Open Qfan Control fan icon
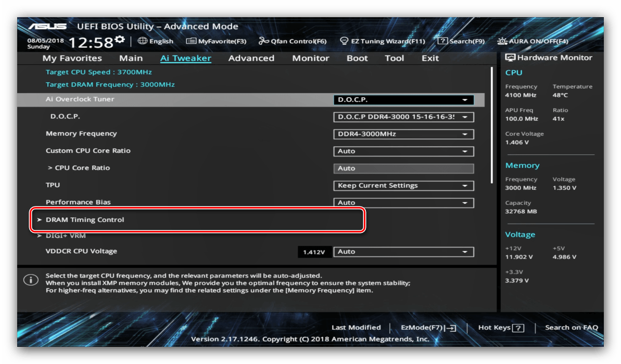This screenshot has width=621, height=364. (x=263, y=41)
